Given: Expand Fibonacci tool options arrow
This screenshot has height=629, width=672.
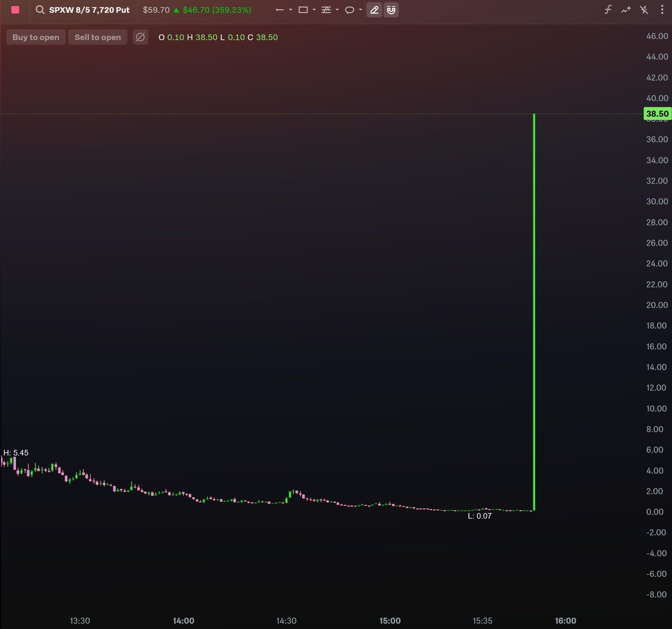Looking at the screenshot, I should pyautogui.click(x=337, y=10).
